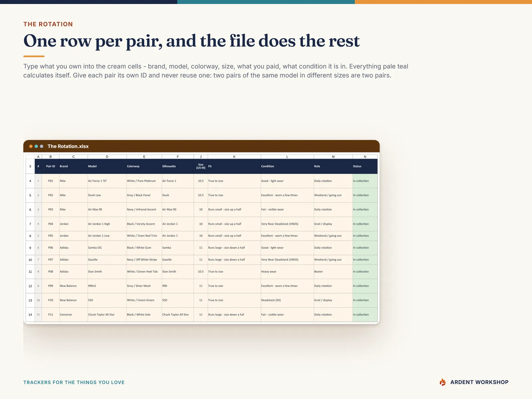Click the teal dot in the spreadsheet title bar

[x=36, y=146]
